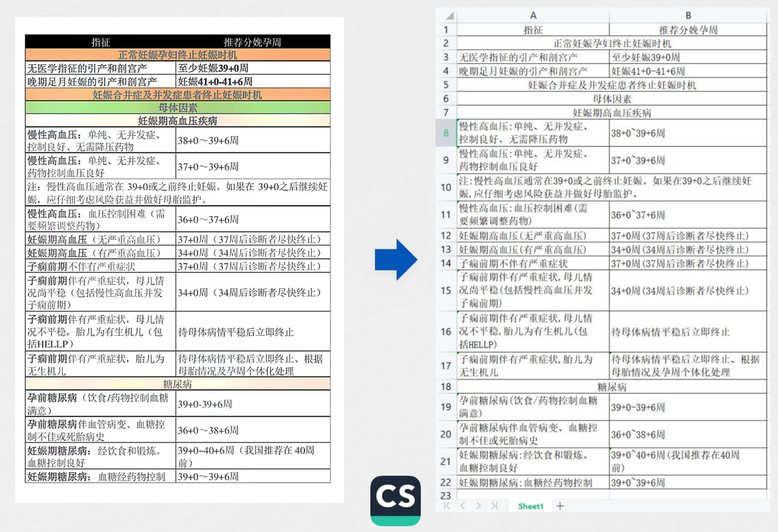
Task: Select row 15 header in the spreadsheet
Action: coord(446,291)
